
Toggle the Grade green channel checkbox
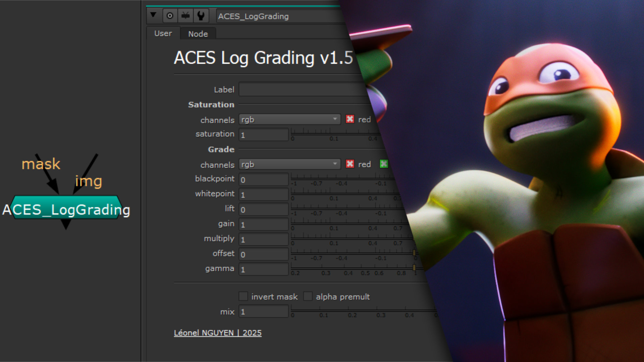coord(383,164)
